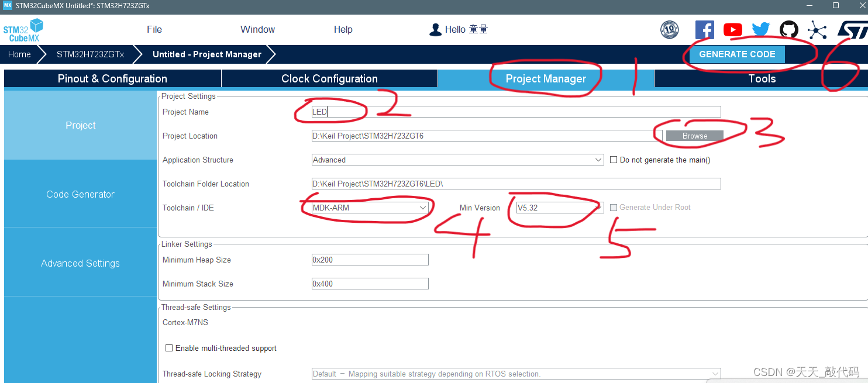868x383 pixels.
Task: Open the Window menu
Action: [257, 30]
